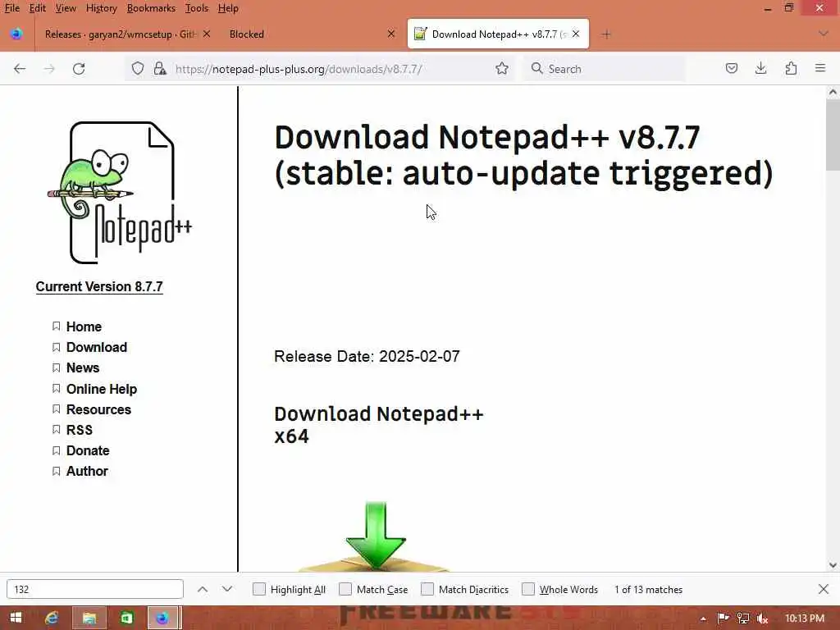Screen dimensions: 840x630
Task: Open the Windows Start button
Action: tap(16, 618)
